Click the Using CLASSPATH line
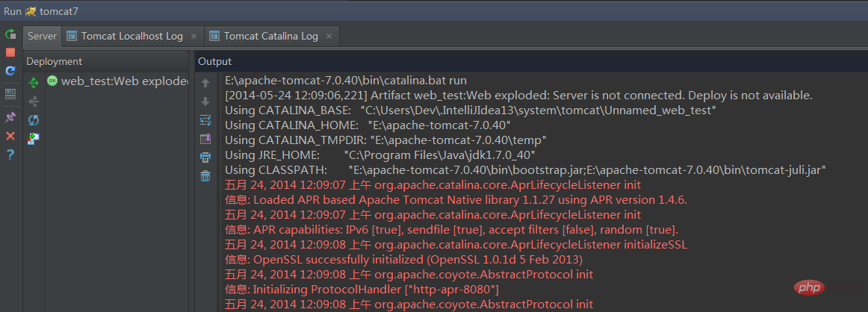Screen dimensions: 868x312 (525, 170)
